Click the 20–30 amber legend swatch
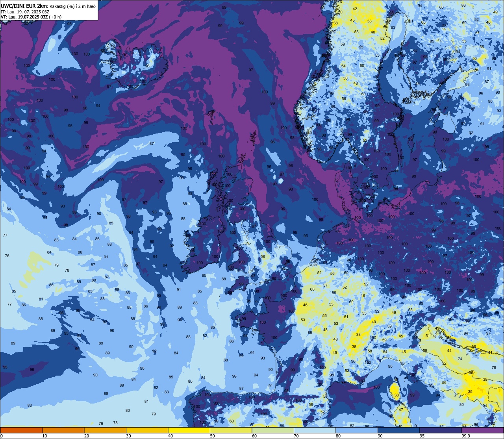The height and width of the screenshot is (439, 504). (105, 430)
